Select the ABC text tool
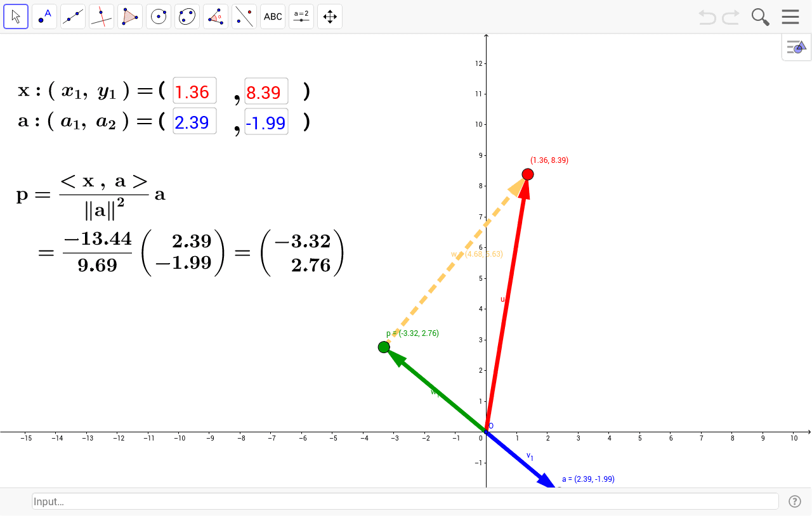Viewport: 812px width, 516px height. (273, 16)
